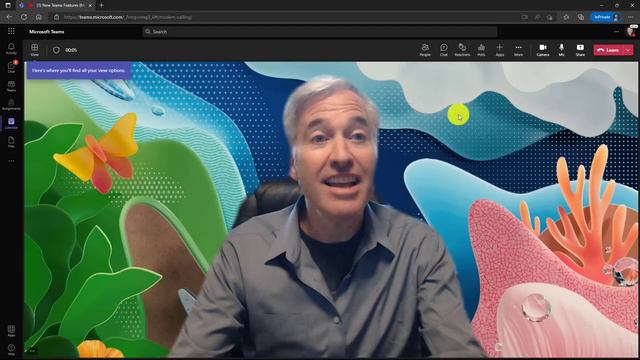640x360 pixels.
Task: Open Calendar in the left sidebar
Action: pos(11,123)
